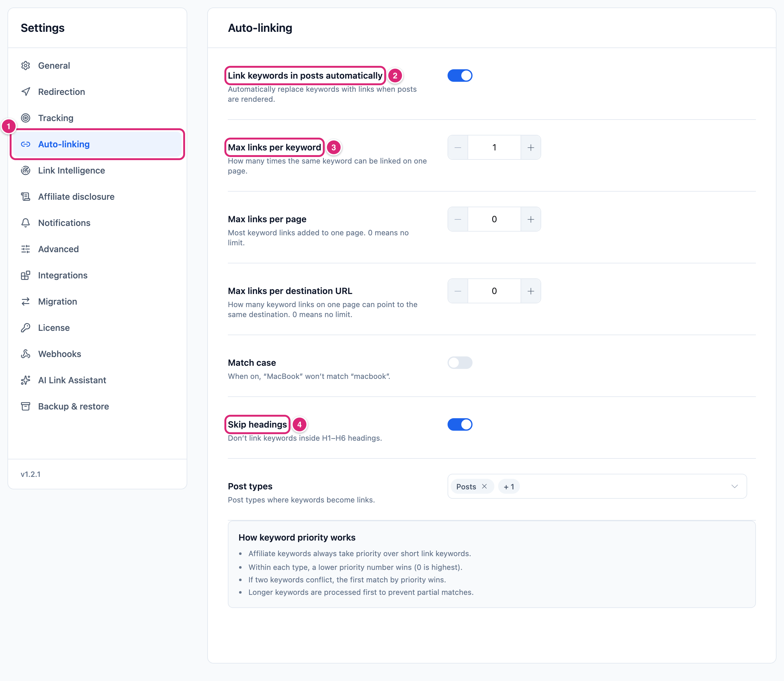
Task: Open the Notifications settings
Action: pos(97,223)
